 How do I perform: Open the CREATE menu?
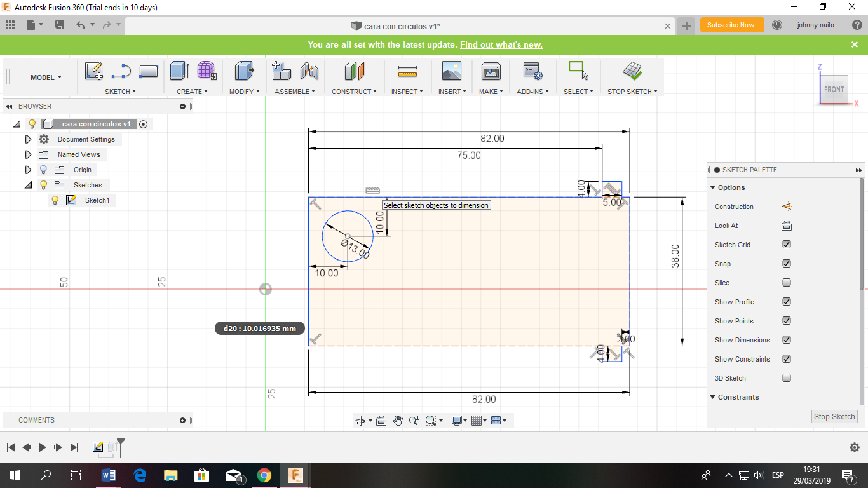coord(192,91)
